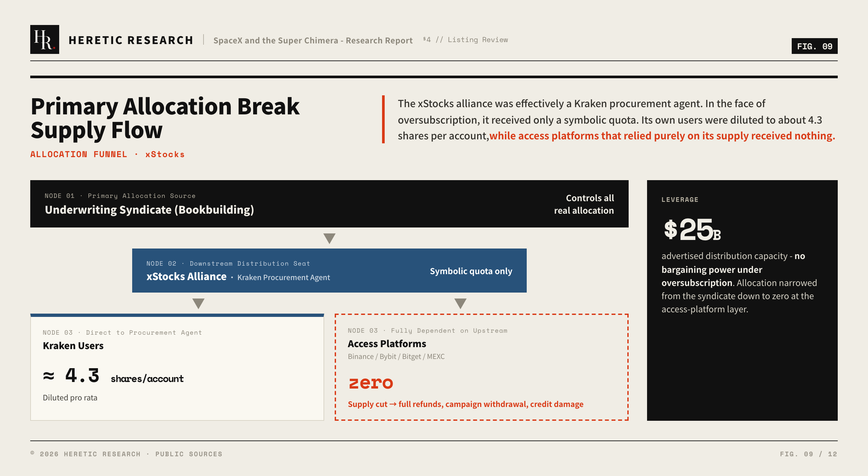868x476 pixels.
Task: Click "MEXC" in the platform list
Action: pyautogui.click(x=436, y=356)
